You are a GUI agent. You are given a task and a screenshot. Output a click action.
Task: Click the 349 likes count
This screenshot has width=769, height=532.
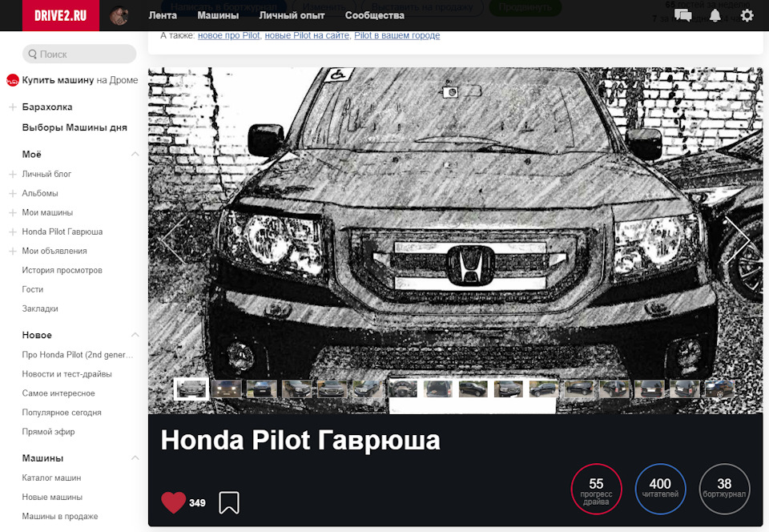pos(197,503)
